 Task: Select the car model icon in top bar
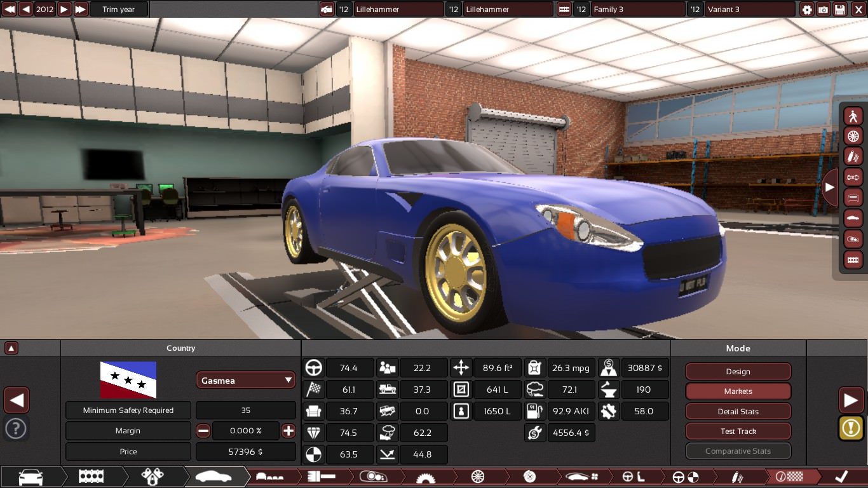pos(327,9)
